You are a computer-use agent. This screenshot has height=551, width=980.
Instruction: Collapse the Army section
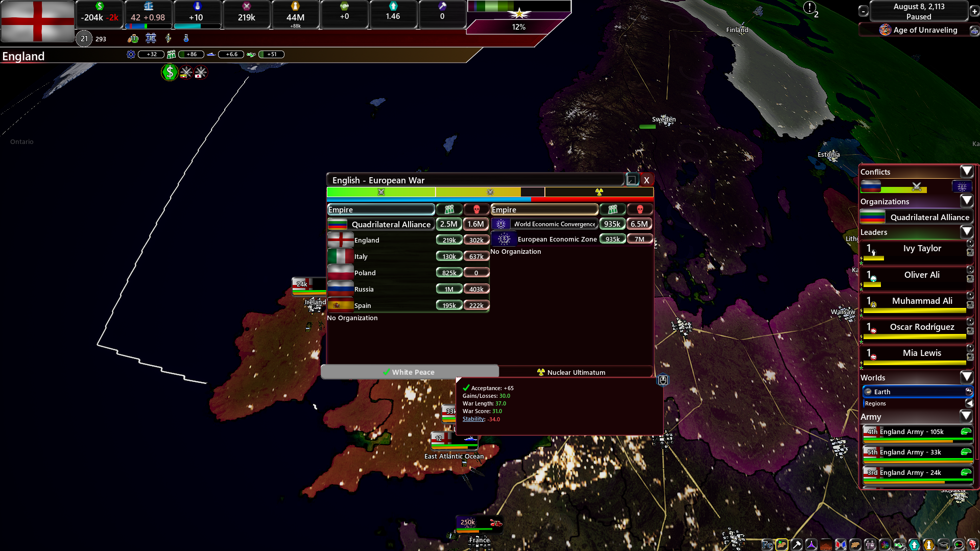click(x=967, y=417)
